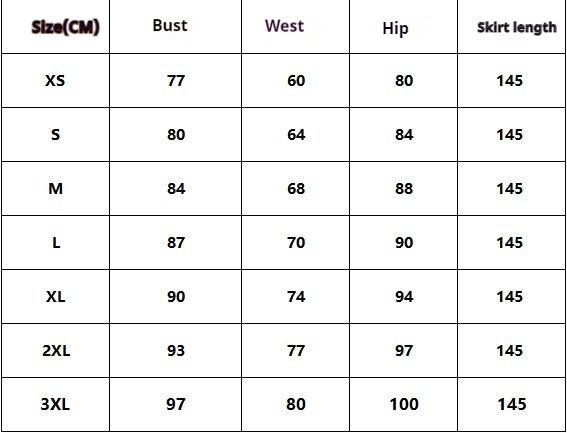
Task: Click bust value 77 for XS
Action: tap(176, 80)
